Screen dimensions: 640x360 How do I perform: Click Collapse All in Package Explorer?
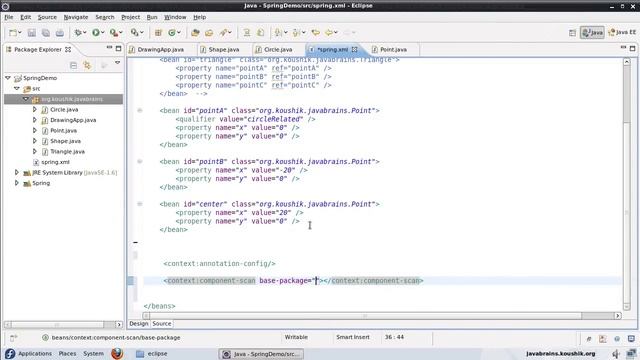[73, 65]
